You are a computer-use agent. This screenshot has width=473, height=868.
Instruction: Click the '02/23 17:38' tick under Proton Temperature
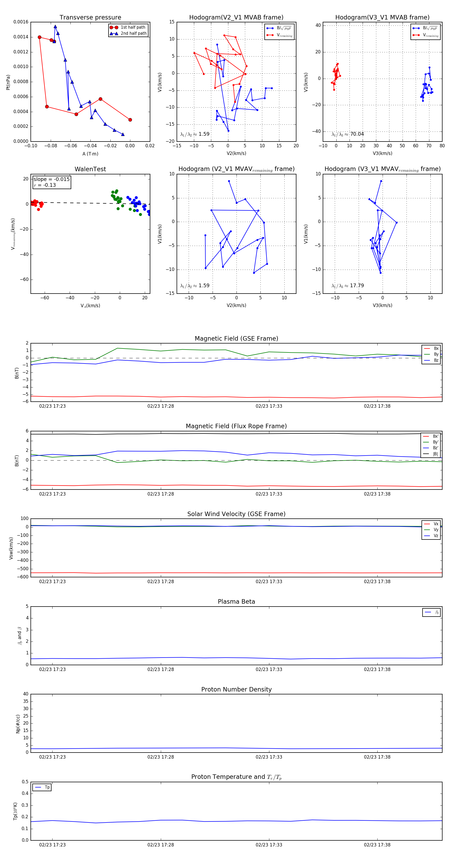click(377, 845)
